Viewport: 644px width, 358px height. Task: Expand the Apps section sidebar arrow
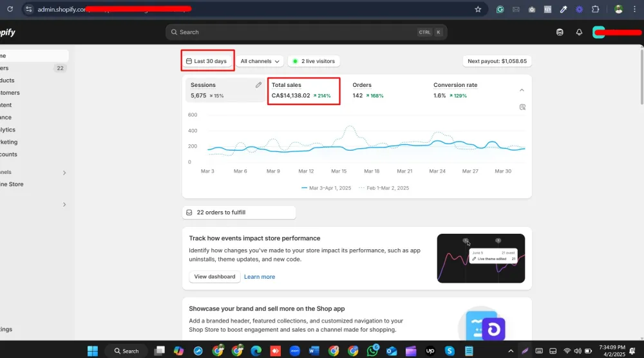point(64,205)
